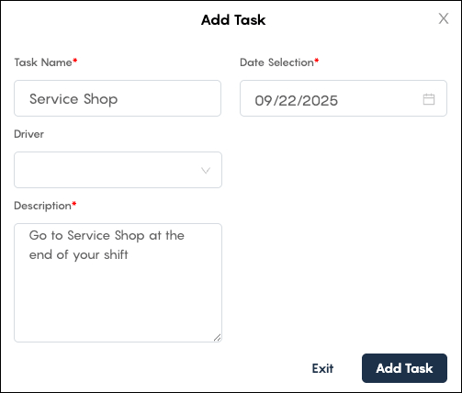This screenshot has width=462, height=393.
Task: Click the Exit link
Action: [323, 368]
